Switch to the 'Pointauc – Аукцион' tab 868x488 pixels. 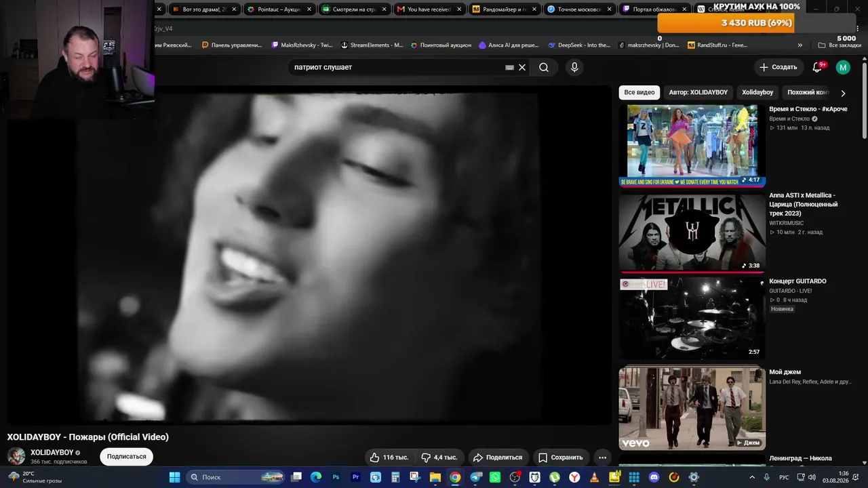click(279, 9)
